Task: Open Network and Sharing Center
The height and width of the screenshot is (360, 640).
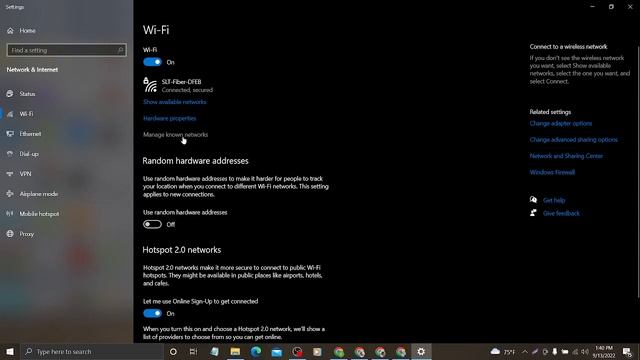Action: click(x=566, y=156)
